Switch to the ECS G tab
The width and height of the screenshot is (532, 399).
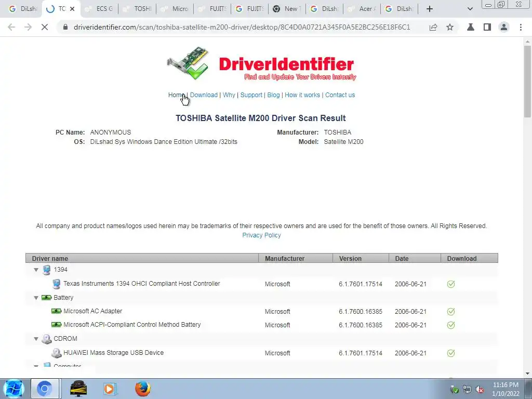99,9
